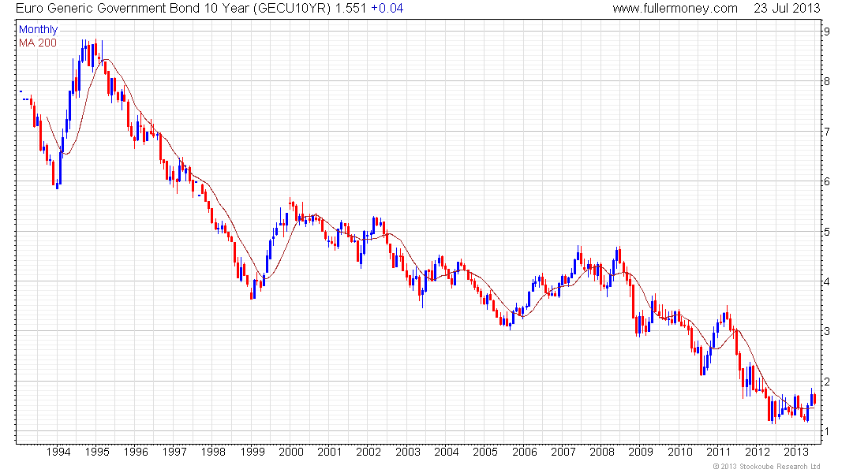The width and height of the screenshot is (868, 473).
Task: Click the x-axis year label '2012'
Action: pyautogui.click(x=758, y=452)
